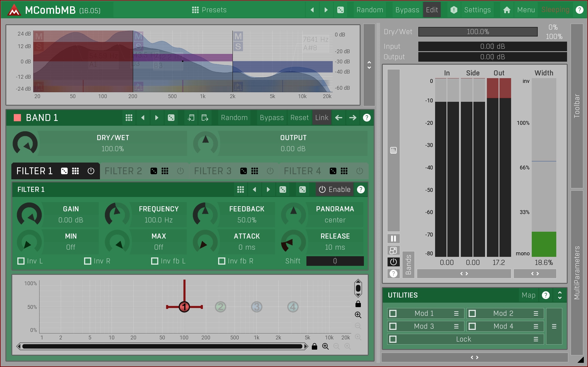588x367 pixels.
Task: Toggle Band 1 Link button
Action: 322,118
